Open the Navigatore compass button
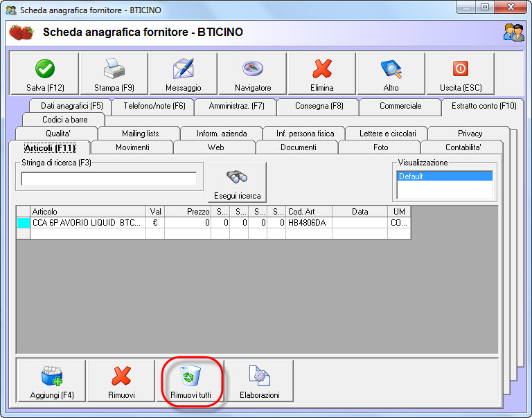The image size is (532, 418). pyautogui.click(x=253, y=73)
